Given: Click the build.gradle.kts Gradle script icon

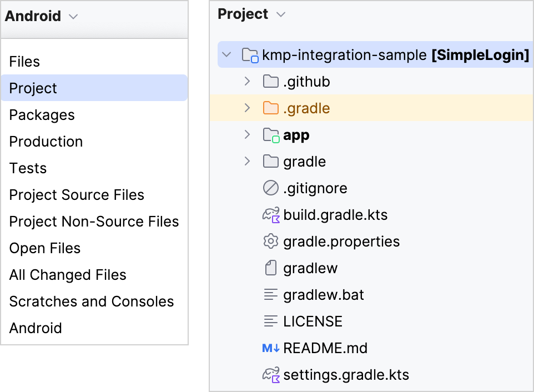Looking at the screenshot, I should pos(271,215).
